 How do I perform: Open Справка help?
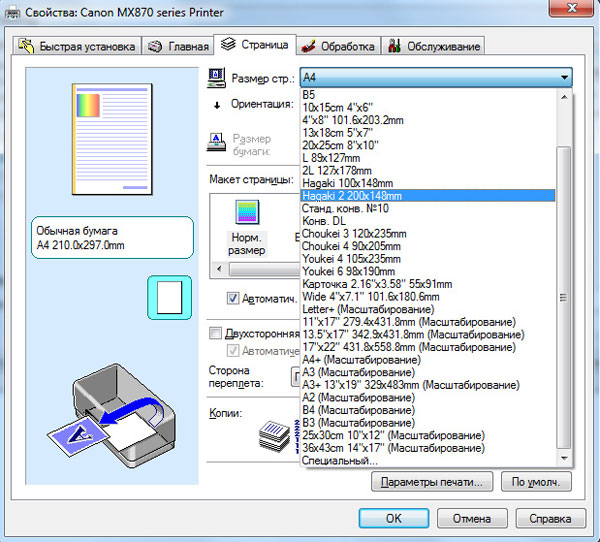pos(550,518)
